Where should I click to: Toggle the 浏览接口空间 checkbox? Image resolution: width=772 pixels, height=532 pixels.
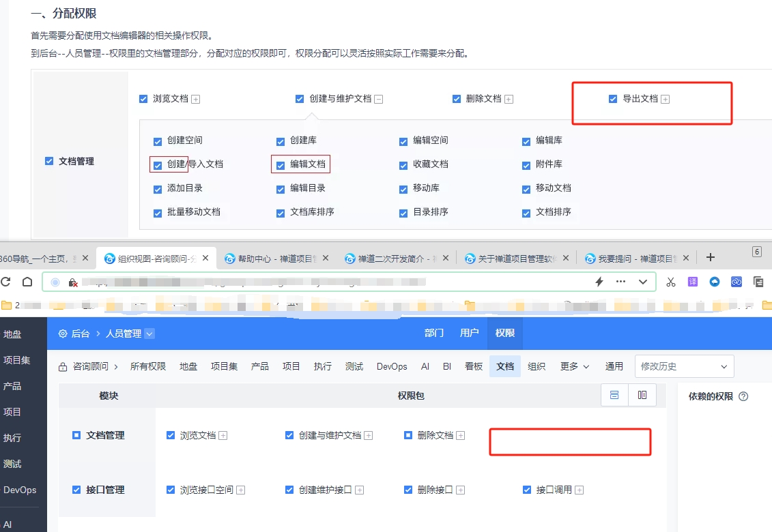pyautogui.click(x=171, y=490)
